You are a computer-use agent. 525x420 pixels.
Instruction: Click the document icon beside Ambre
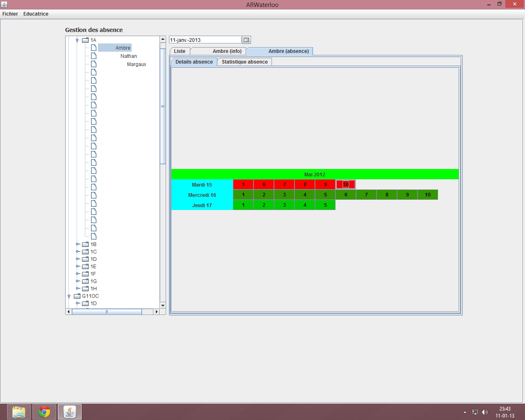pyautogui.click(x=94, y=48)
